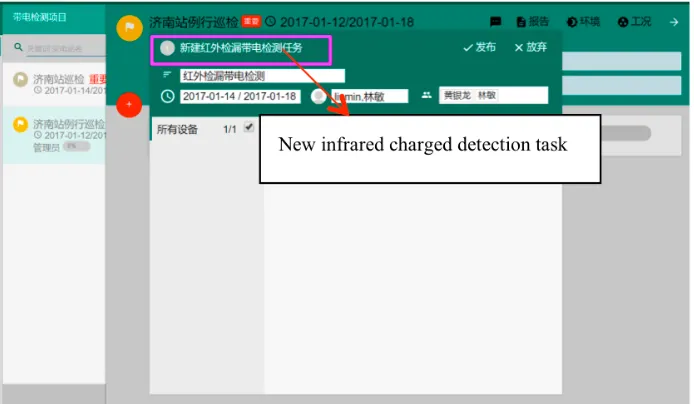Click flag icon of 济南站例行巡检 sidebar item
Viewport: 694px width, 404px height.
20,124
